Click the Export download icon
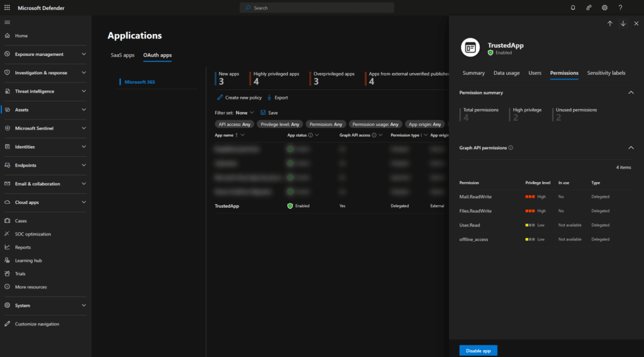644x357 pixels. [x=269, y=98]
